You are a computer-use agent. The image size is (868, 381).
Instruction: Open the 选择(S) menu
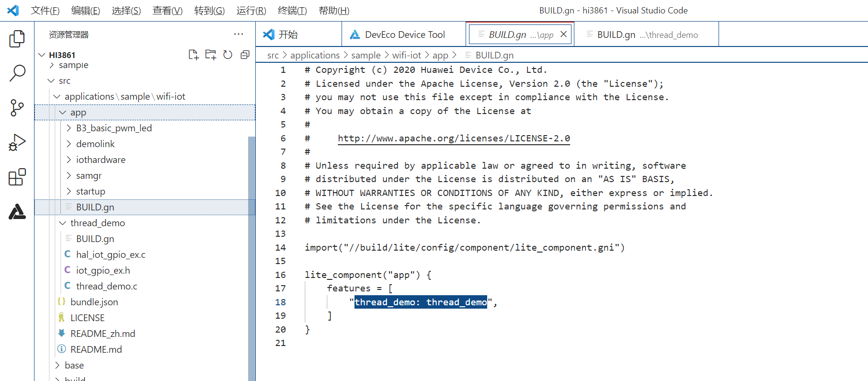pos(126,11)
